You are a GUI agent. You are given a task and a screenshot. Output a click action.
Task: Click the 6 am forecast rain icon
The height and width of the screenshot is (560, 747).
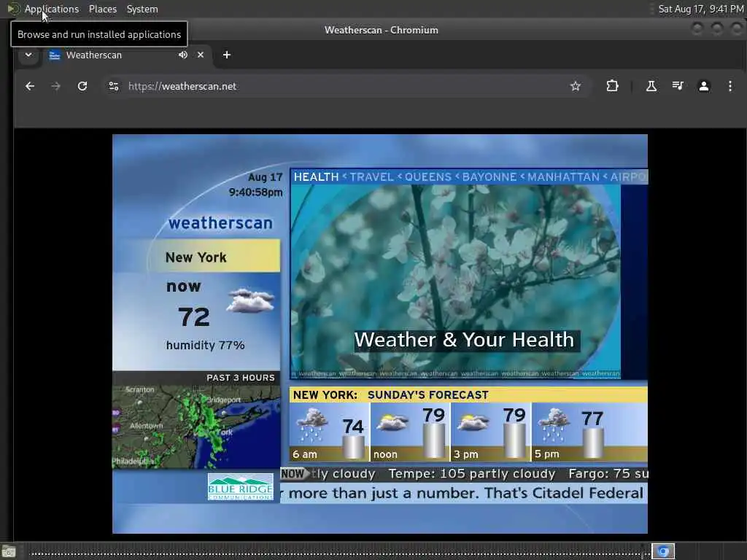coord(312,424)
